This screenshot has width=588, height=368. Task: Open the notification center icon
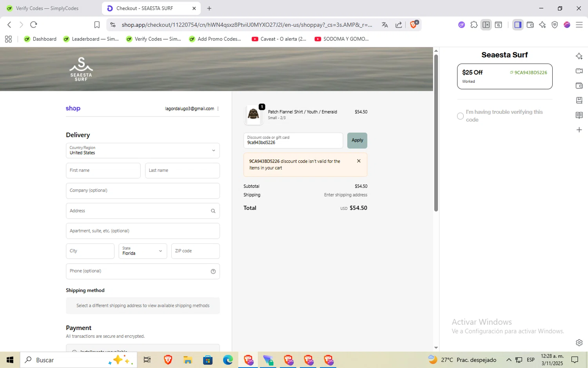pos(575,360)
